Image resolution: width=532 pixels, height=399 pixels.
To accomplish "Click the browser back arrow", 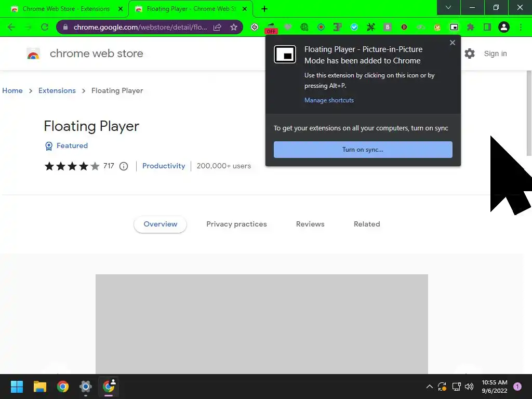I will click(x=11, y=27).
